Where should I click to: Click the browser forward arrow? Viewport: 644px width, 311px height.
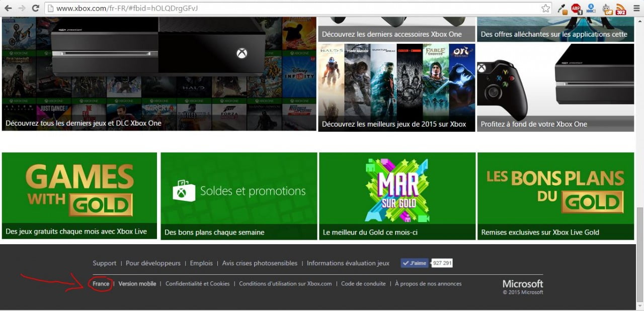click(x=22, y=8)
